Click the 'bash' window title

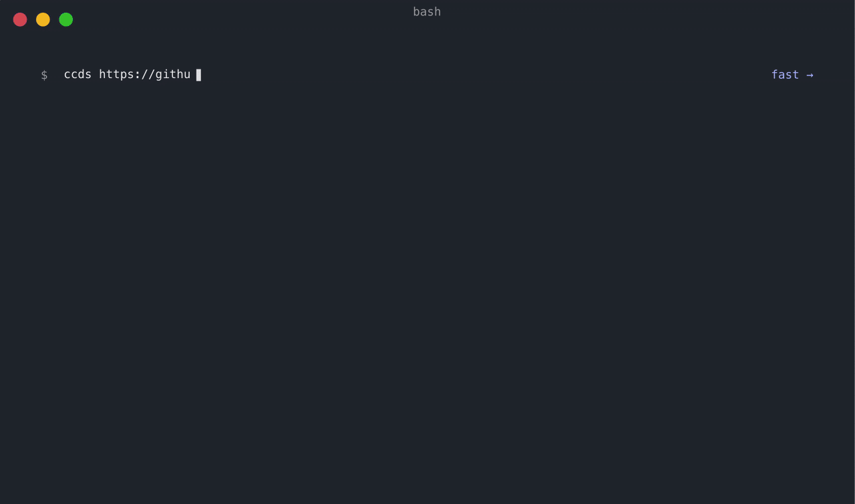[x=427, y=11]
